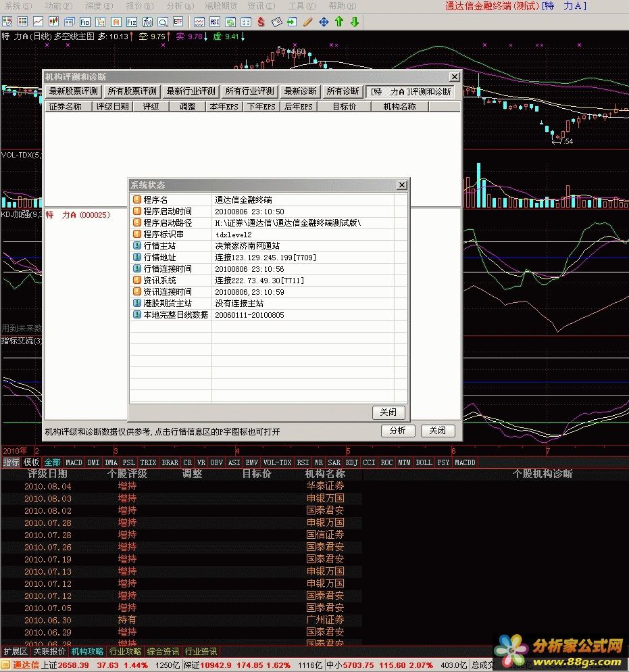Image resolution: width=629 pixels, height=672 pixels.
Task: Open the f(x) formula icon
Action: (x=147, y=22)
